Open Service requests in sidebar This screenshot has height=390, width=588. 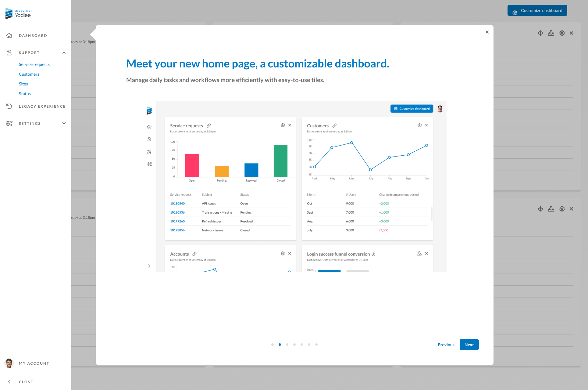[x=34, y=64]
